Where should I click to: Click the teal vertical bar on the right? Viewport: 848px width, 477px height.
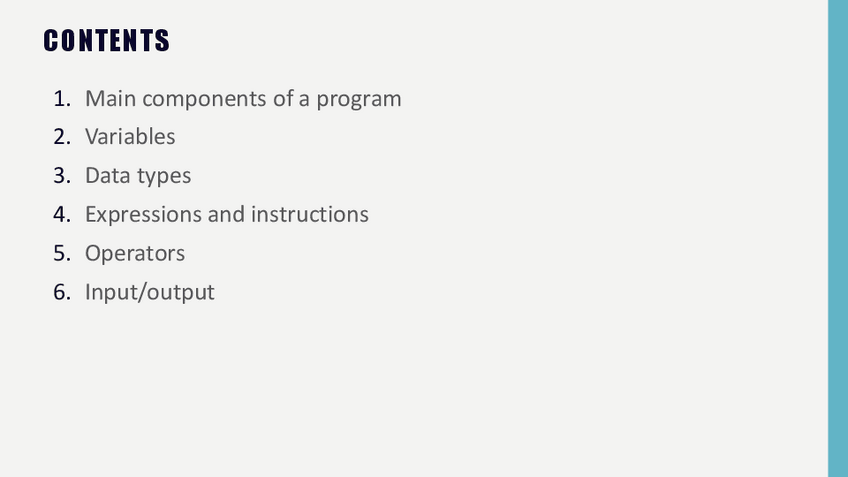pyautogui.click(x=838, y=238)
